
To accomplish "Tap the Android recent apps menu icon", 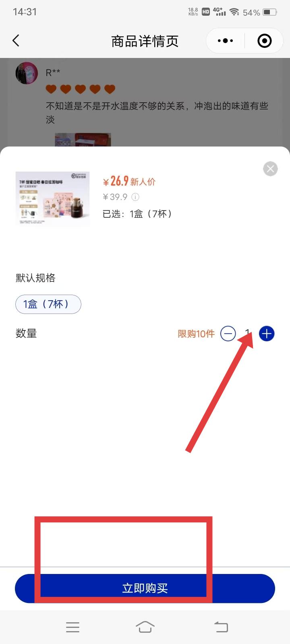I will point(72,627).
